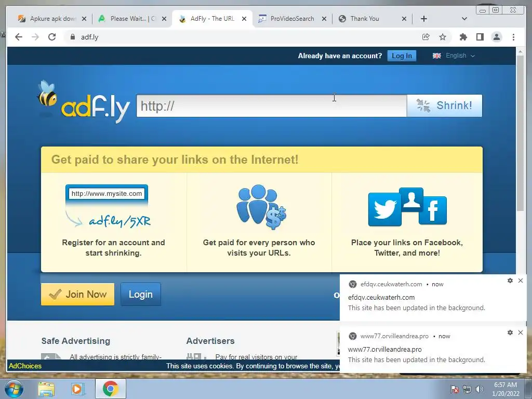
Task: Open the Extensions puzzle icon
Action: 463,37
